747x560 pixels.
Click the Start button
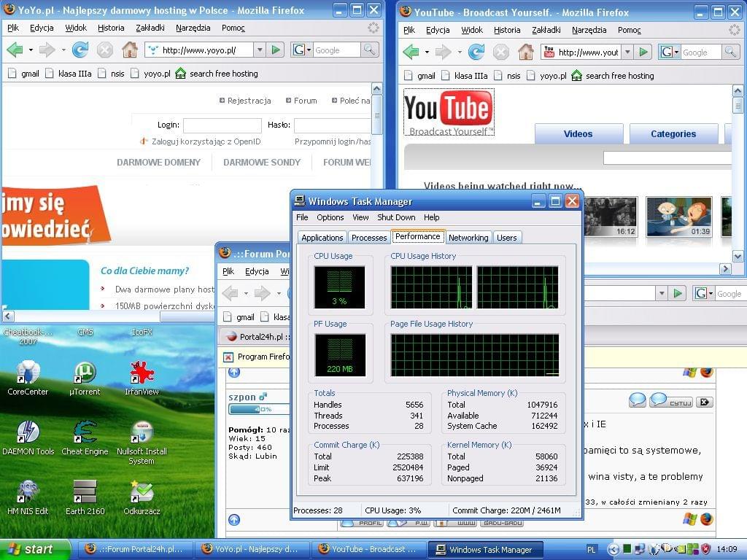pyautogui.click(x=35, y=550)
